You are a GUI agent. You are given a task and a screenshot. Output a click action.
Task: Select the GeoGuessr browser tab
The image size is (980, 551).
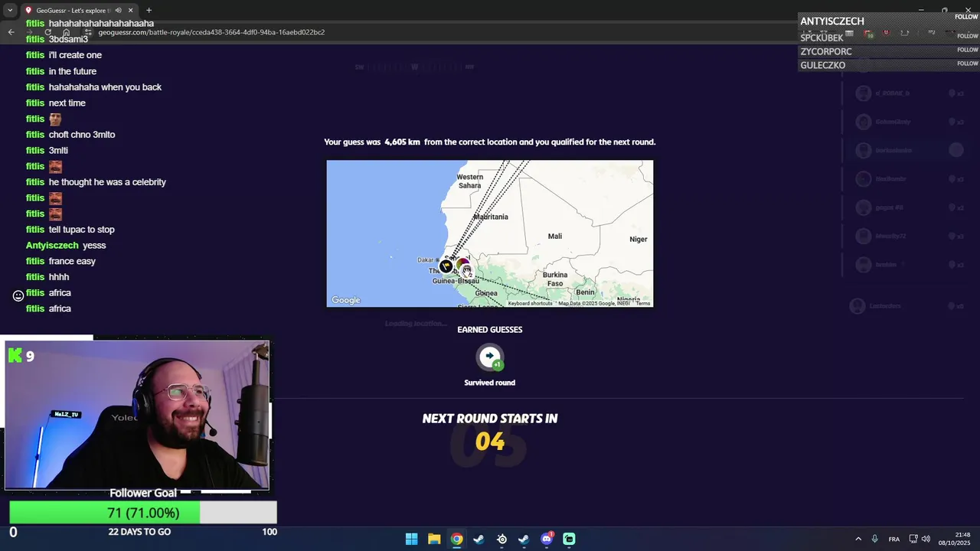click(78, 10)
